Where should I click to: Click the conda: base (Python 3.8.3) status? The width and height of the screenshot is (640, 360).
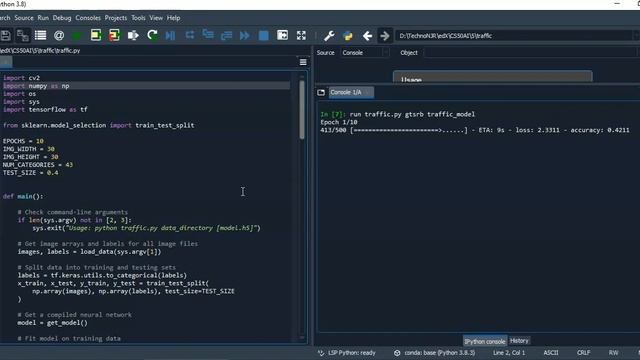[x=440, y=353]
